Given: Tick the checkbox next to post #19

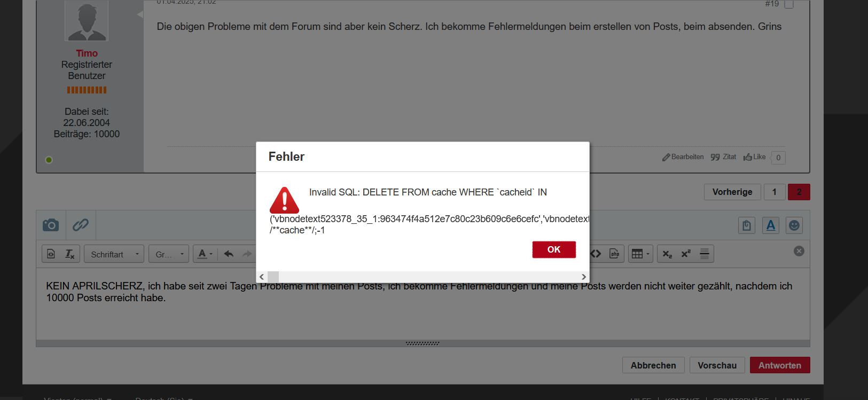Looking at the screenshot, I should tap(789, 4).
